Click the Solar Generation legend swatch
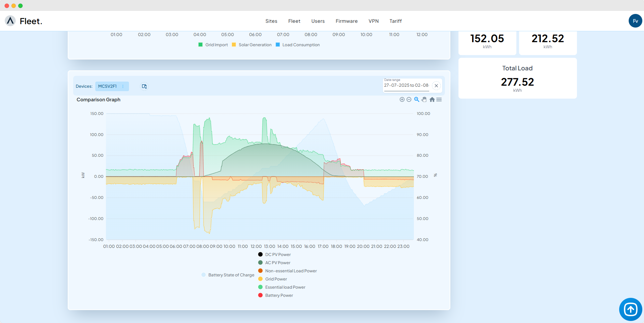The image size is (644, 323). [x=234, y=45]
